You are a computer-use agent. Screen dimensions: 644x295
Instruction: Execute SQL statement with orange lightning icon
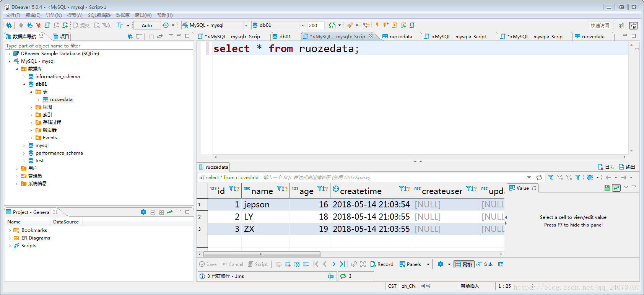pyautogui.click(x=377, y=25)
